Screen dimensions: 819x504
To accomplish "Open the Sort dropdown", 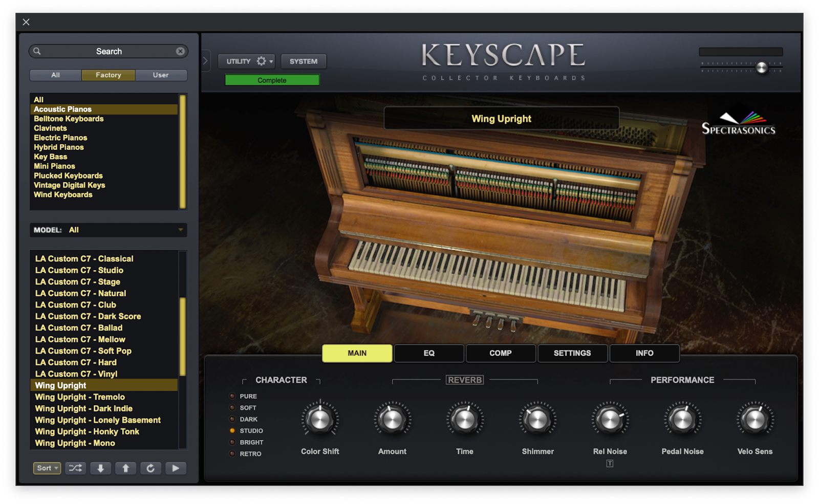I will click(x=47, y=468).
